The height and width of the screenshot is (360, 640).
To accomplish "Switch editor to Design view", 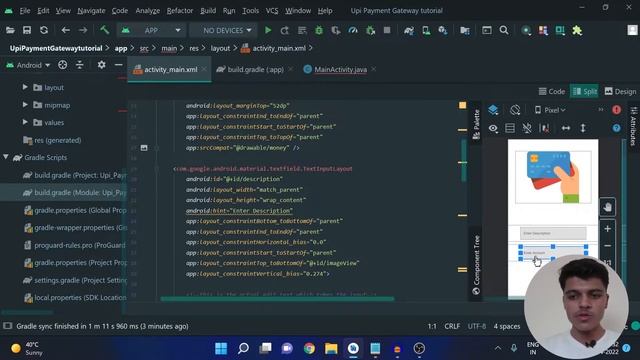I will pos(620,91).
